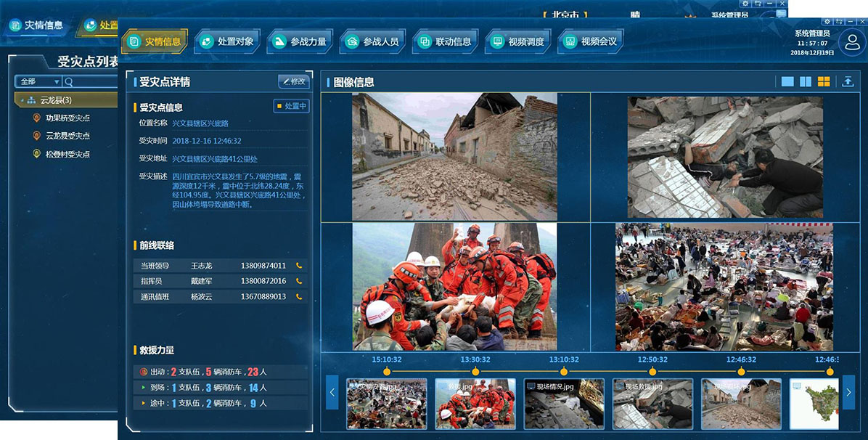This screenshot has width=868, height=440.
Task: Click the 受灾描述 earthquake description text
Action: click(239, 190)
